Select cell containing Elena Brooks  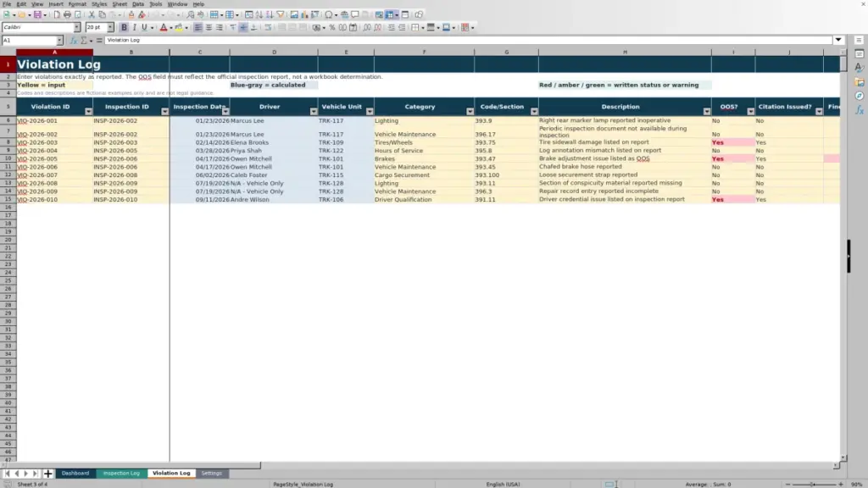(274, 142)
